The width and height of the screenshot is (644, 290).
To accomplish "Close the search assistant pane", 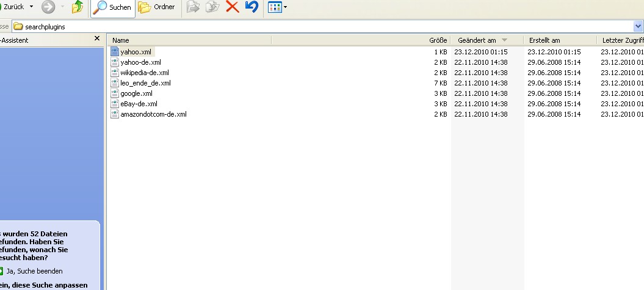I will (97, 38).
